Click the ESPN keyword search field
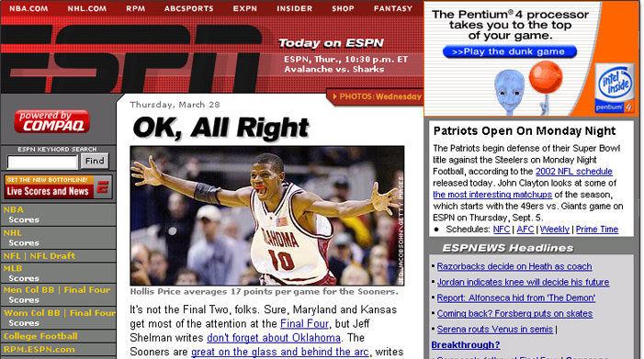 click(42, 163)
